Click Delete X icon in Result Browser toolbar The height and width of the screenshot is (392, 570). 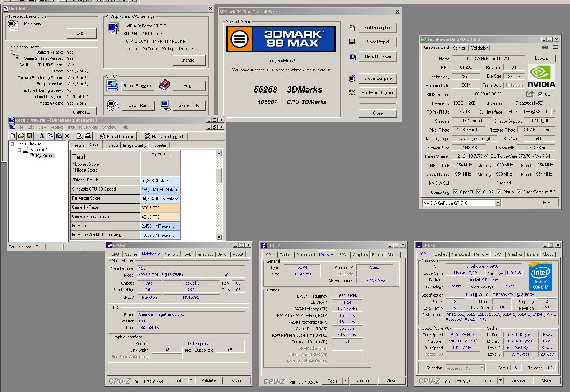click(67, 136)
